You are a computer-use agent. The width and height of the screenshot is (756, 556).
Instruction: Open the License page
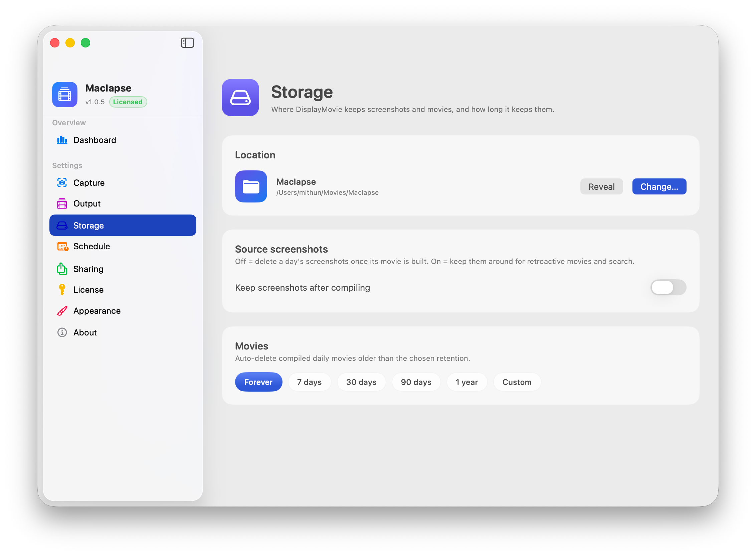click(x=123, y=290)
